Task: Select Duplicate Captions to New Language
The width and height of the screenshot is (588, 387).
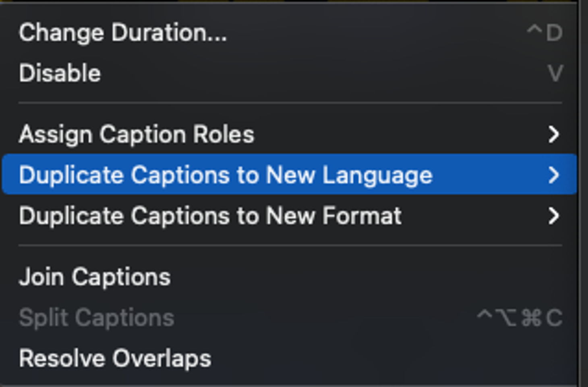Action: [x=289, y=175]
